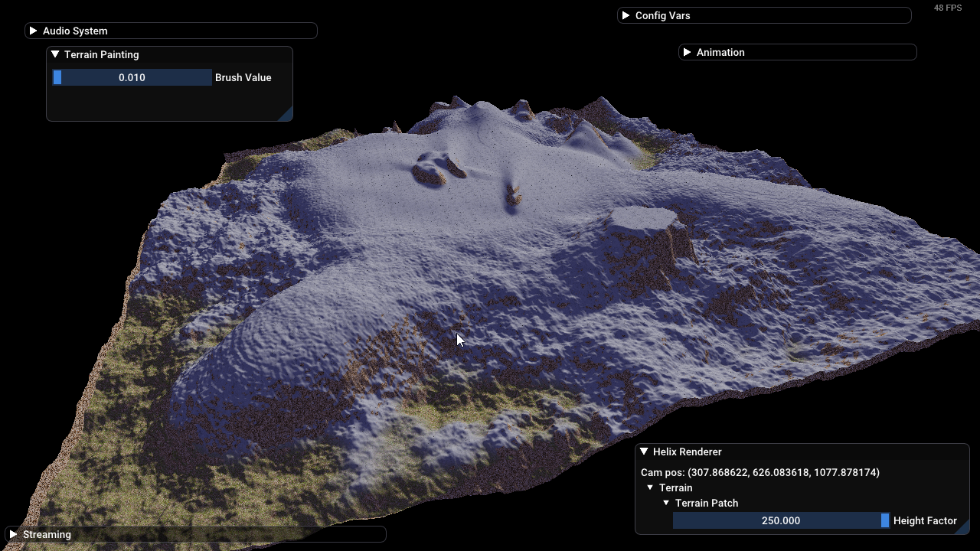The image size is (980, 551).
Task: Click the Brush Value slider track
Action: [x=132, y=77]
